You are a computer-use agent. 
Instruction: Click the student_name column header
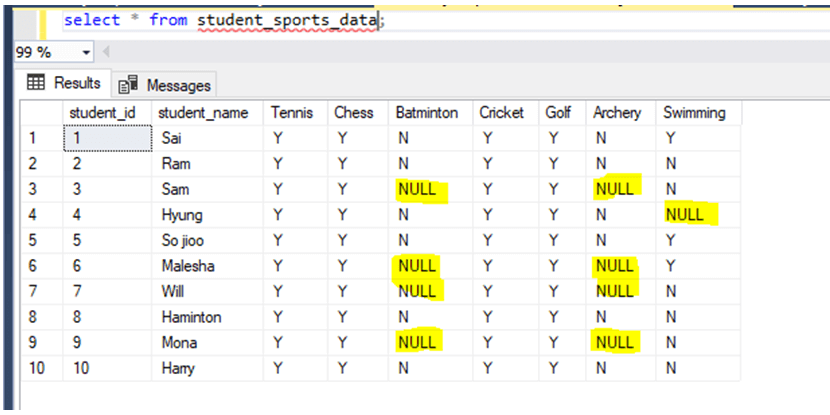point(203,112)
